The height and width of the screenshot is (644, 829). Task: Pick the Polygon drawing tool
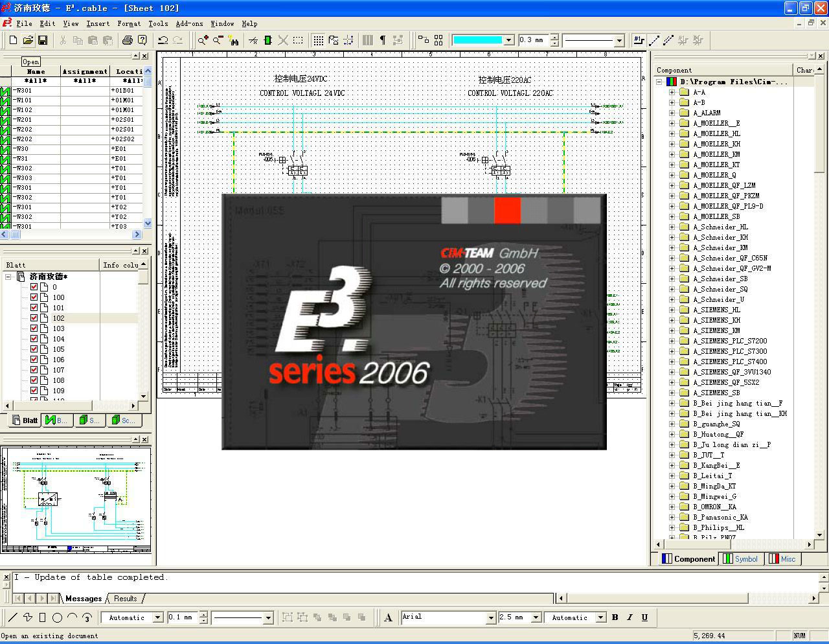(28, 617)
